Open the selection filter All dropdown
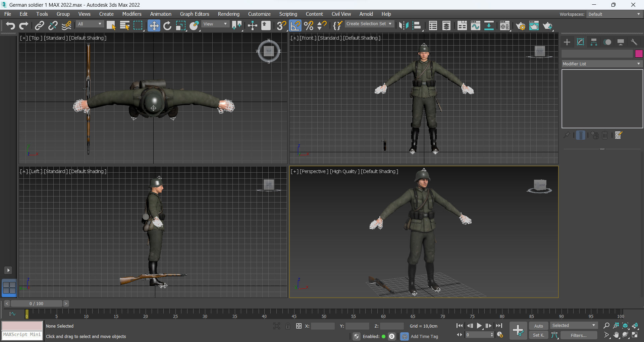644x342 pixels. click(90, 24)
